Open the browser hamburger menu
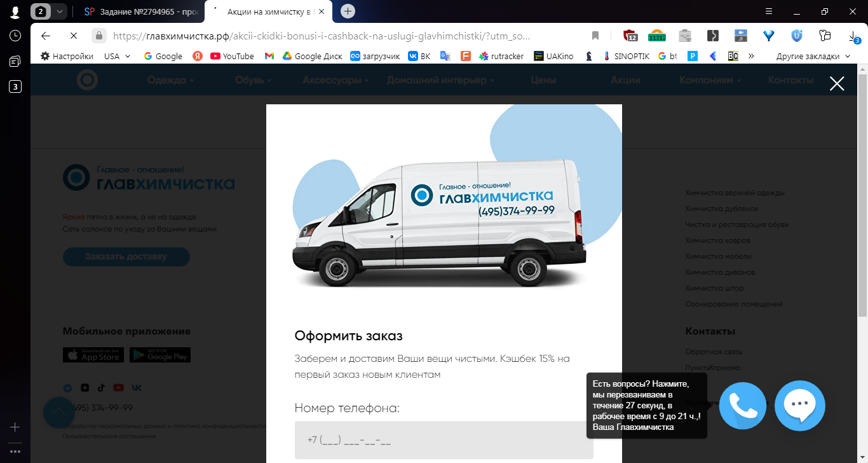The width and height of the screenshot is (868, 463). (769, 11)
